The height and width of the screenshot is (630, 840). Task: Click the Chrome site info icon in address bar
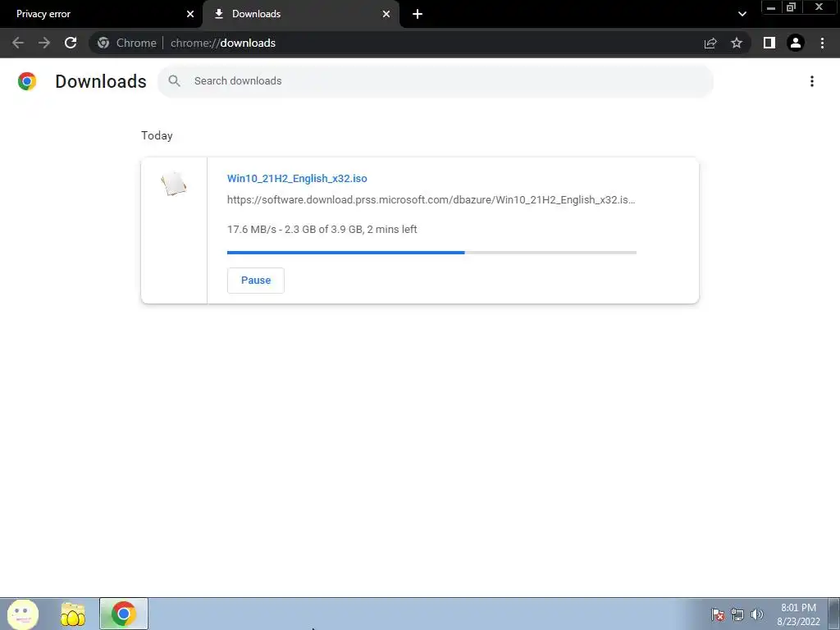pyautogui.click(x=103, y=43)
